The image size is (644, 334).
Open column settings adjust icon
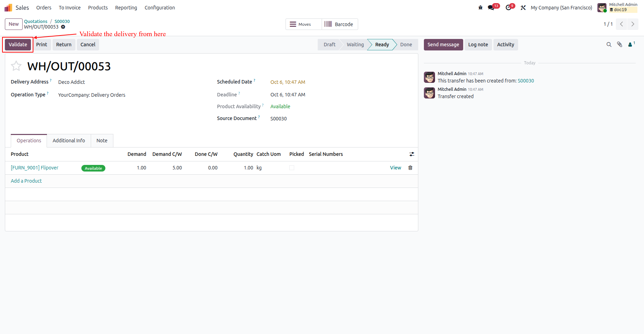412,154
